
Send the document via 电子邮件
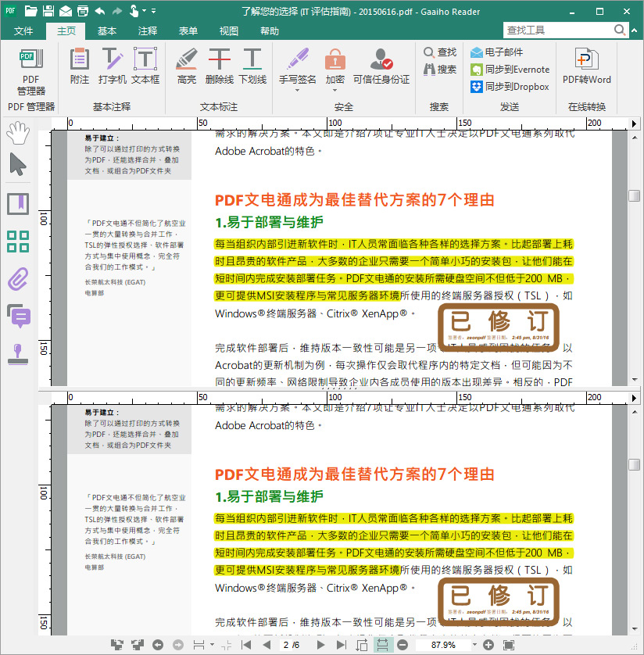496,52
